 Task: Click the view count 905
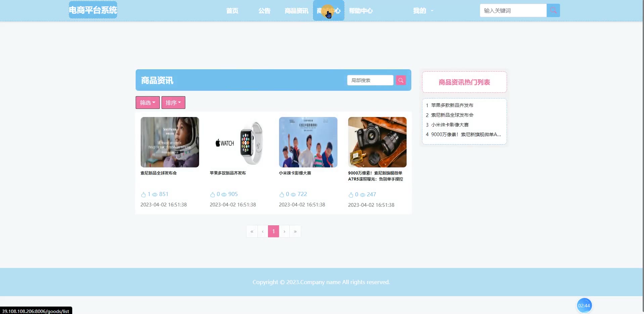click(x=233, y=194)
